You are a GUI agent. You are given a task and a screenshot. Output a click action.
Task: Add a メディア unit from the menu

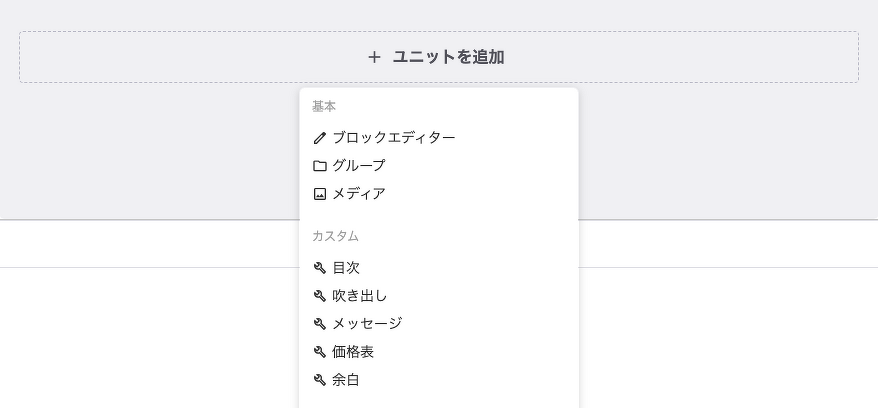(x=439, y=194)
